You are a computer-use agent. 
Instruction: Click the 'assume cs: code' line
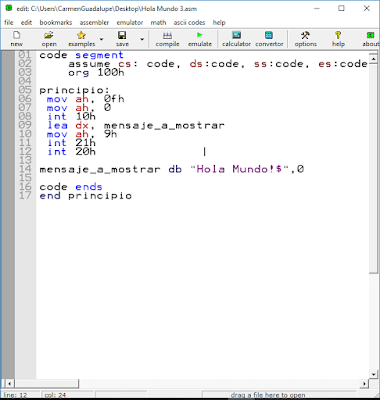point(218,64)
